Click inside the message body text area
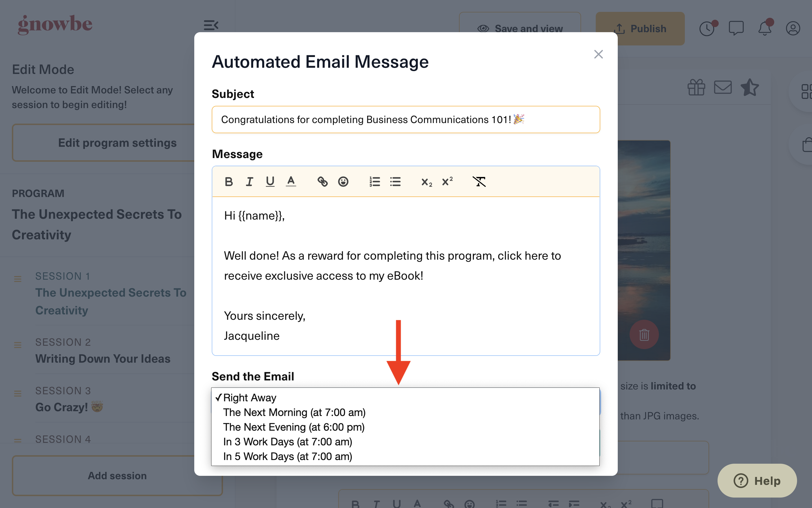Viewport: 812px width, 508px height. pos(406,276)
